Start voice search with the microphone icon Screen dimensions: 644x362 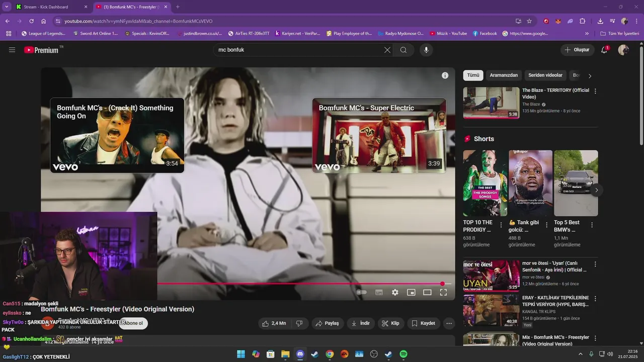coord(426,50)
